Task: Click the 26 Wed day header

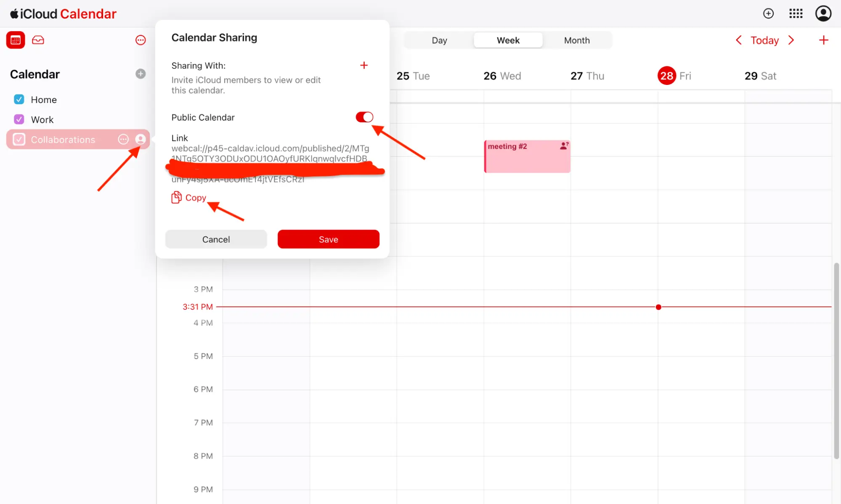Action: pos(502,76)
